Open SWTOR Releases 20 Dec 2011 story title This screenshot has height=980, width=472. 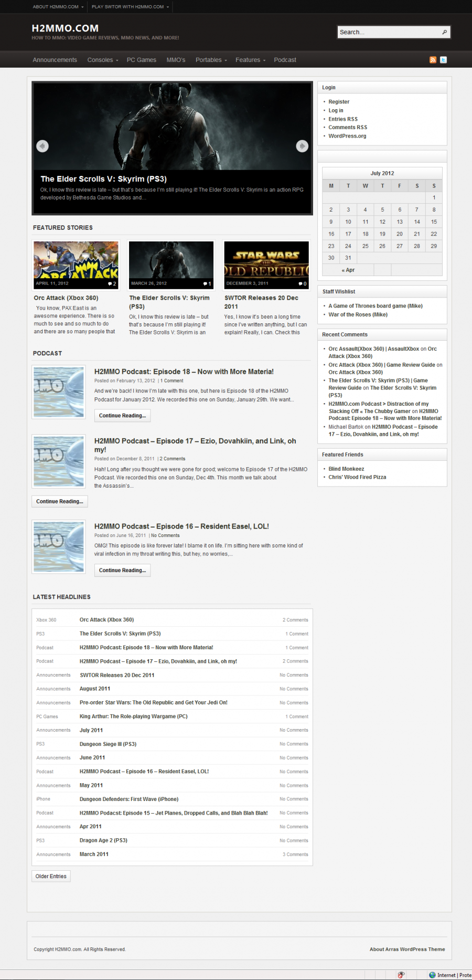[261, 302]
